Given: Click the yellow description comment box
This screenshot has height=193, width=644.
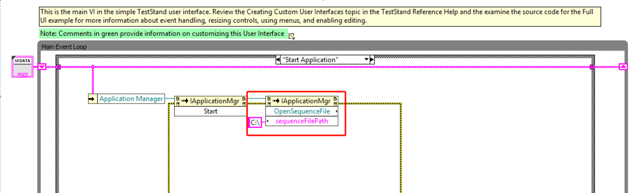Looking at the screenshot, I should tap(320, 16).
